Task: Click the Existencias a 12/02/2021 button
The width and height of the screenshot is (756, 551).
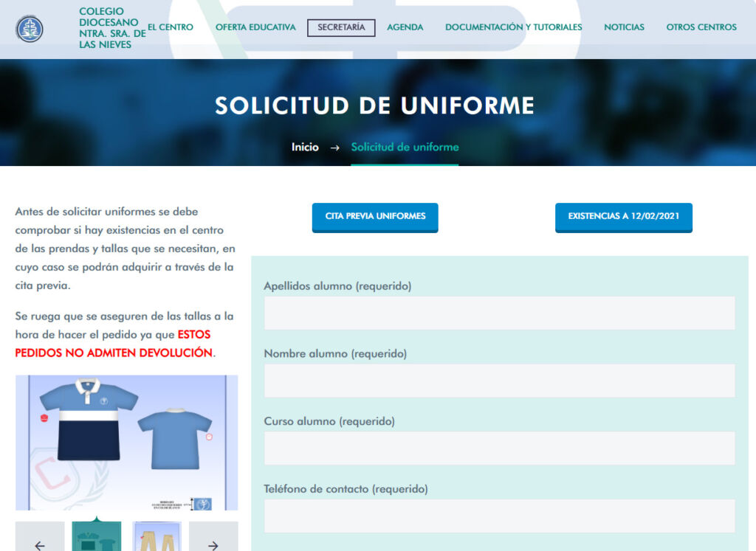Action: (623, 217)
